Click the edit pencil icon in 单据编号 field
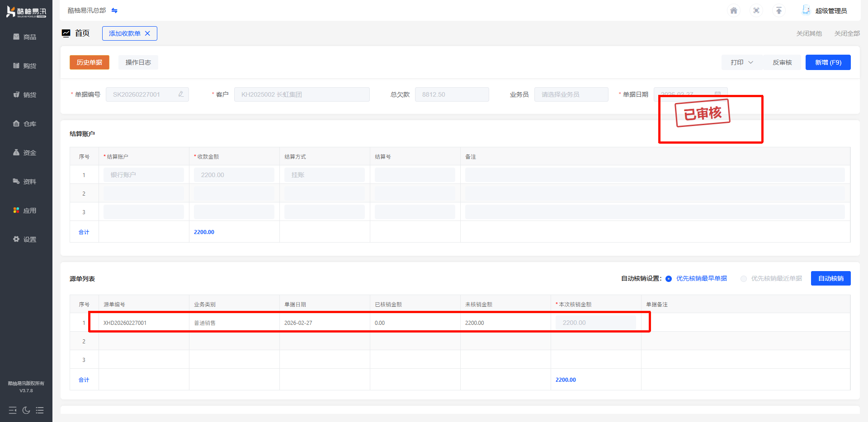Screen dimensions: 868x422 click(181, 94)
